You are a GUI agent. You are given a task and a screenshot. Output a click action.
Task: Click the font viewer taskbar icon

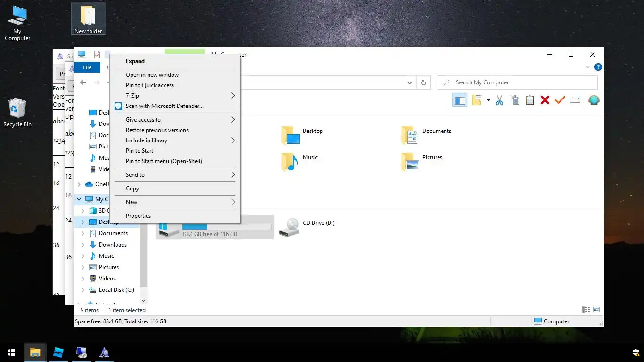[104, 353]
